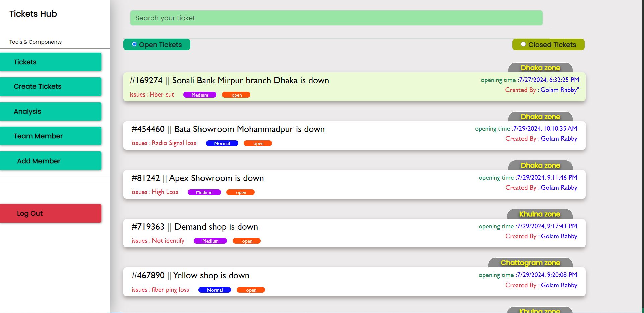Click Chattogram zone label above Yellow shop ticket
This screenshot has width=644, height=313.
[530, 263]
